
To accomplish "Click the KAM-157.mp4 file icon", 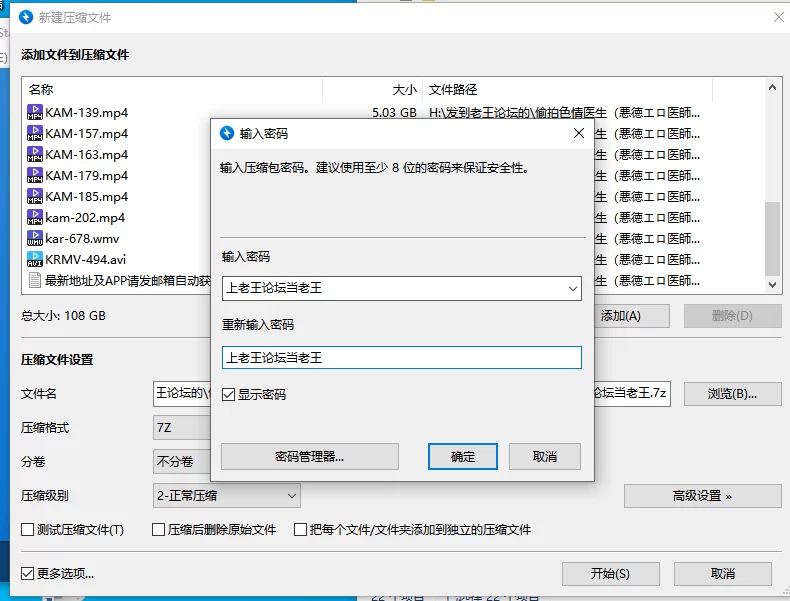I will [x=35, y=133].
